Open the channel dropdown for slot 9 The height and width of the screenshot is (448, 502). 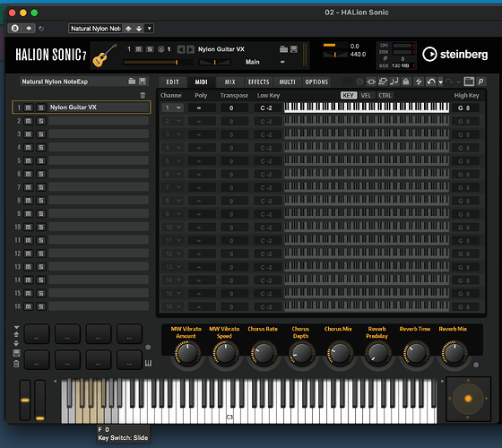tap(172, 214)
